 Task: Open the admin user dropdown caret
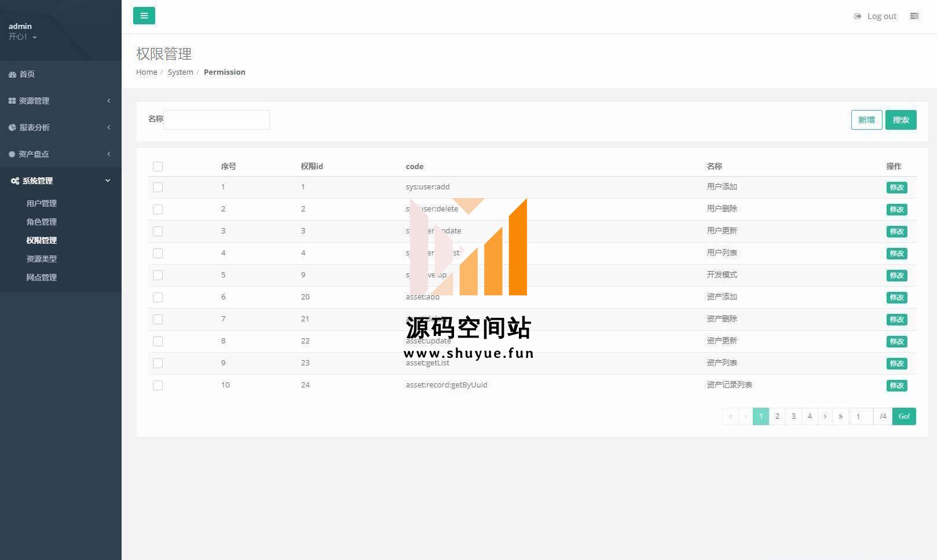coord(35,38)
